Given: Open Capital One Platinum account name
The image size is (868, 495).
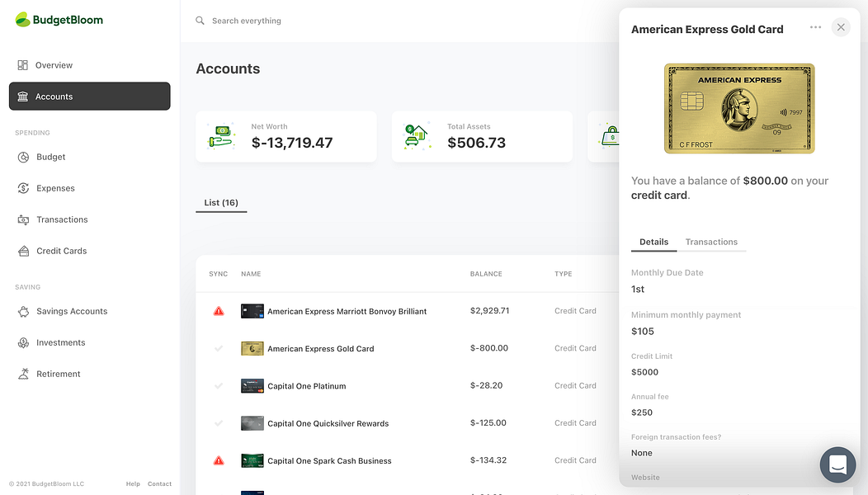Looking at the screenshot, I should pyautogui.click(x=307, y=386).
